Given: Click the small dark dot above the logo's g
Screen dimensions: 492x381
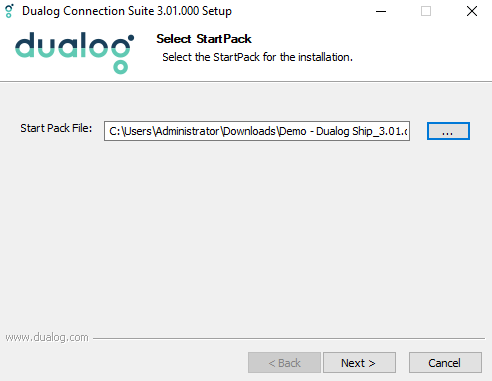Looking at the screenshot, I should [x=131, y=38].
